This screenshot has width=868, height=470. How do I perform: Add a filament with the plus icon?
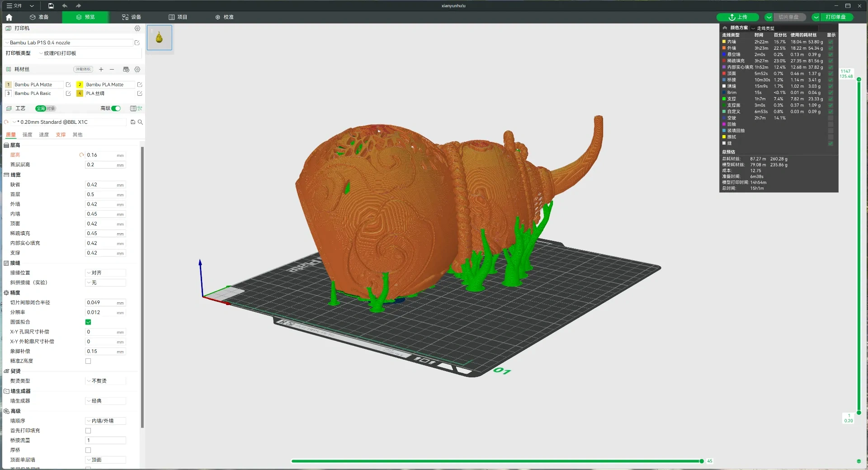point(101,70)
